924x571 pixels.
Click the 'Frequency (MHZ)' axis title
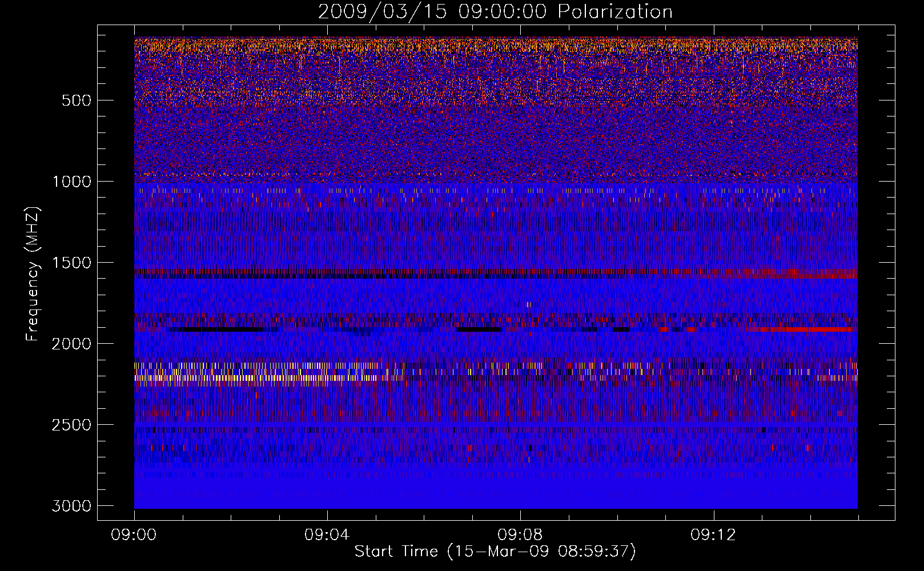(x=33, y=274)
